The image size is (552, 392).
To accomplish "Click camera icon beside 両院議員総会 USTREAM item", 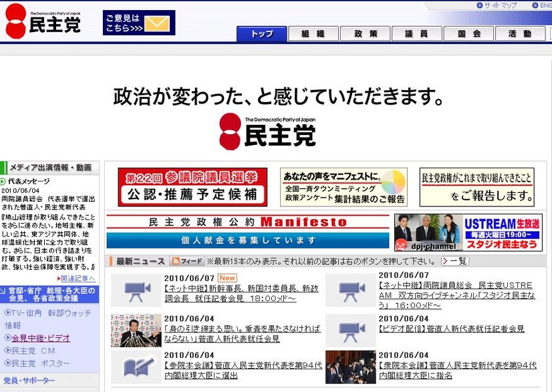I will (350, 290).
